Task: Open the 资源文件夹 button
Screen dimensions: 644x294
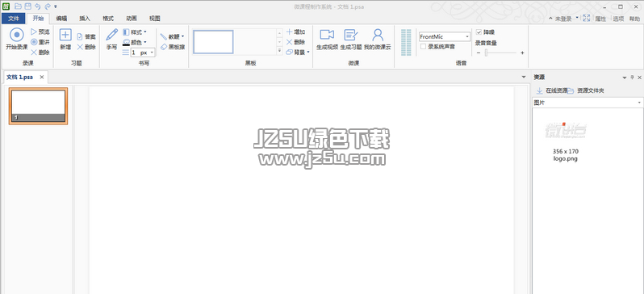Action: (586, 90)
